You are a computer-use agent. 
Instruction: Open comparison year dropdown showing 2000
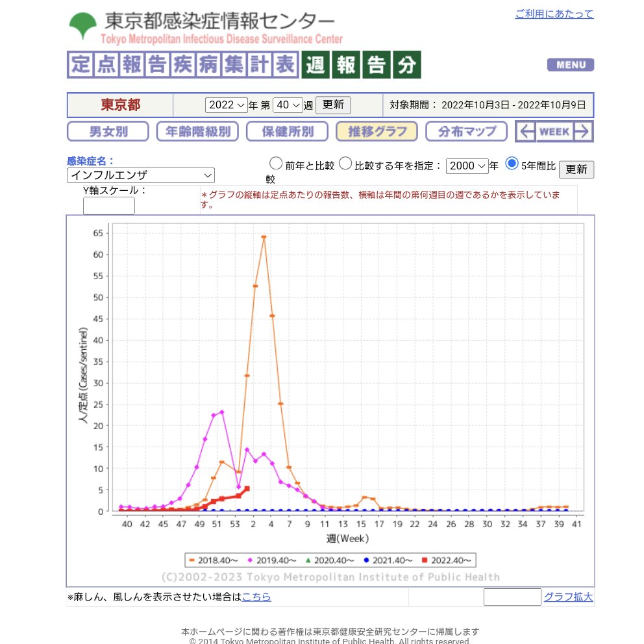467,166
